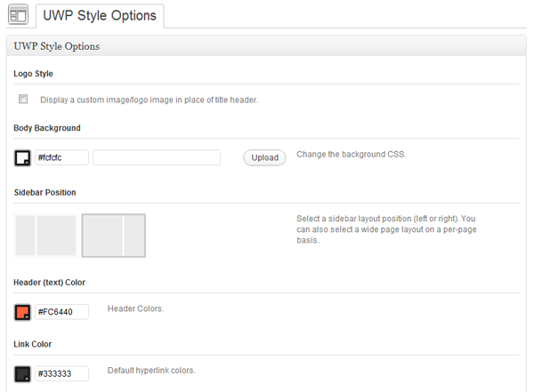Click the #333333 link color field

pyautogui.click(x=61, y=373)
